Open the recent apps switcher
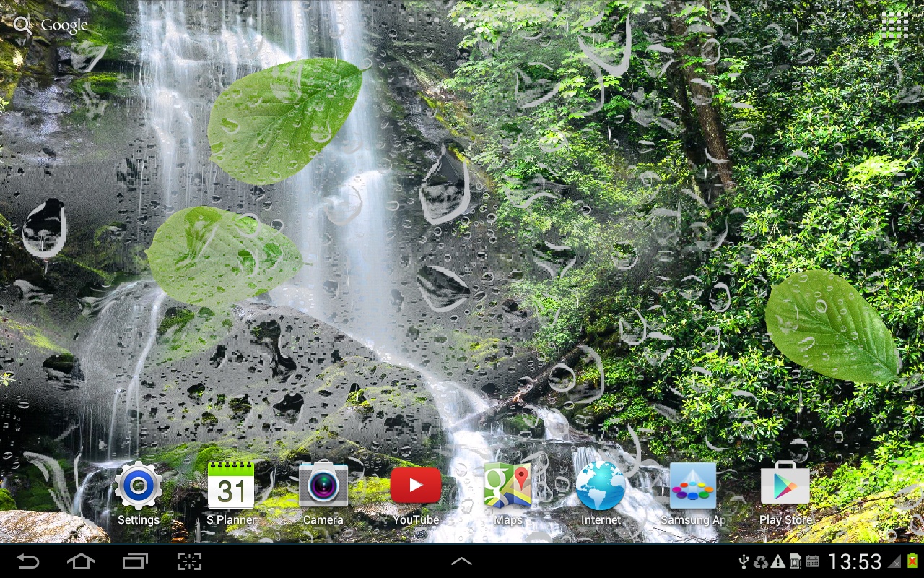The height and width of the screenshot is (578, 924). [135, 561]
